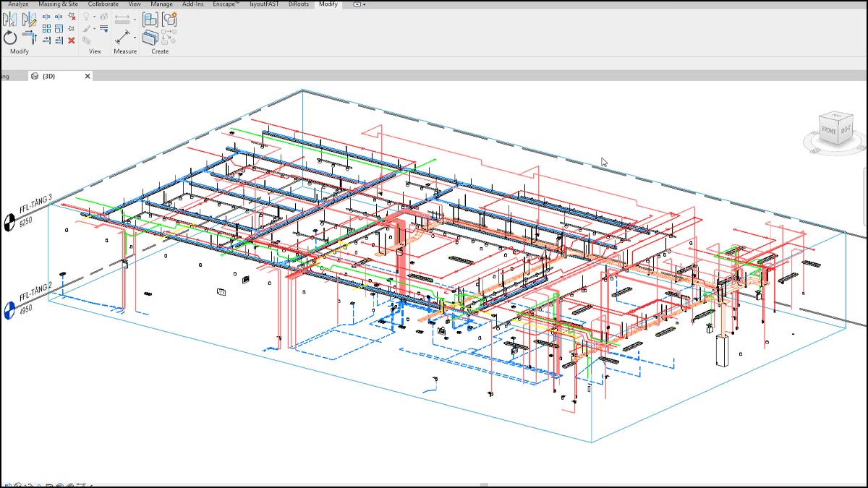Click the 4950 level elevation value
Image resolution: width=868 pixels, height=488 pixels.
27,310
